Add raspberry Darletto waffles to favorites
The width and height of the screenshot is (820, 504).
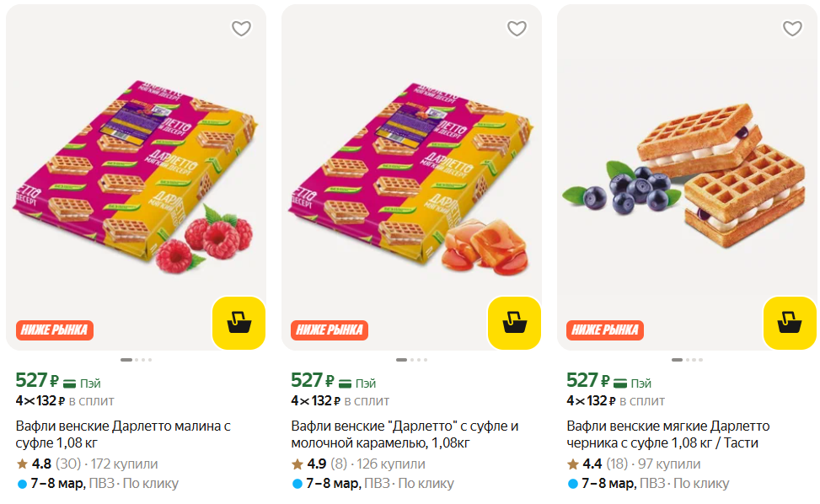(x=241, y=29)
